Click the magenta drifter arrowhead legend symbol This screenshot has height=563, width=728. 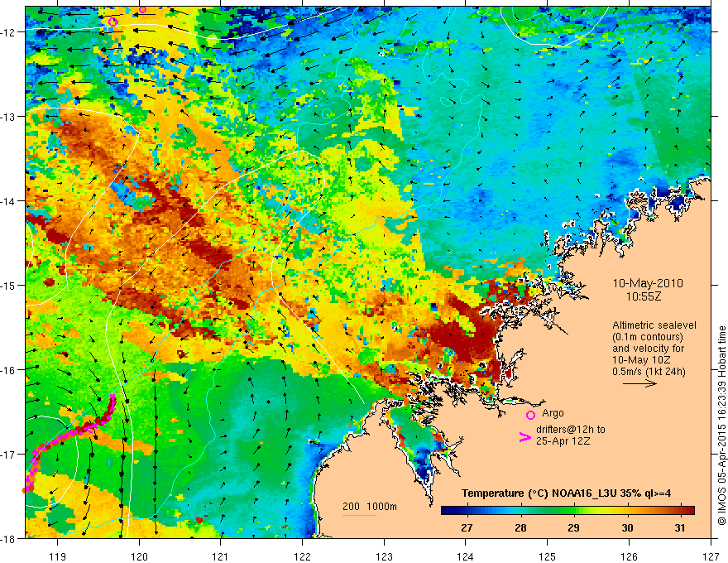524,437
